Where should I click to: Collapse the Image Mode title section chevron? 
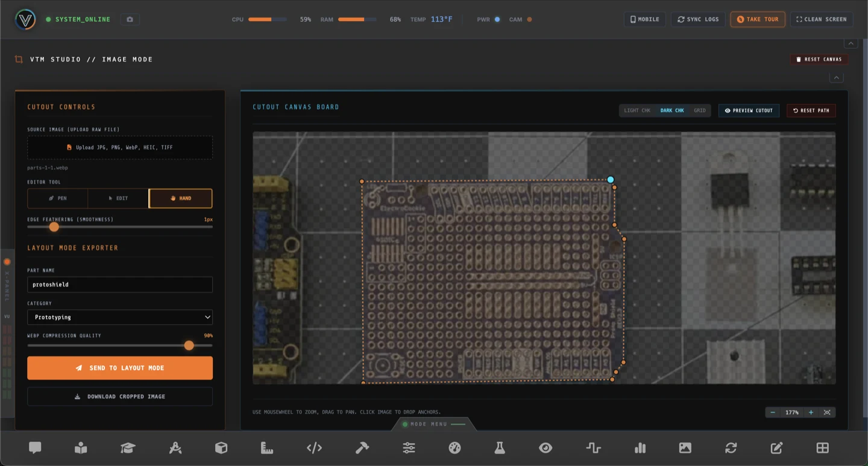pos(836,78)
